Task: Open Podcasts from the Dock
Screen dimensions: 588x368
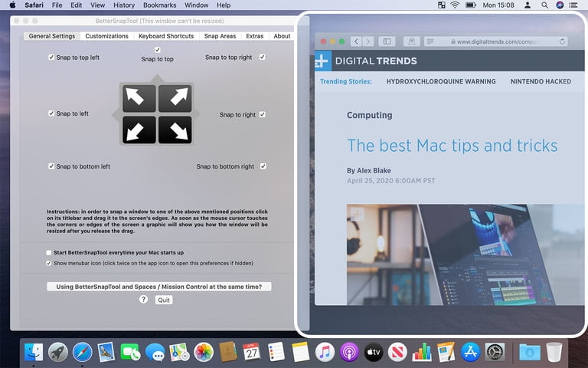Action: (x=349, y=353)
